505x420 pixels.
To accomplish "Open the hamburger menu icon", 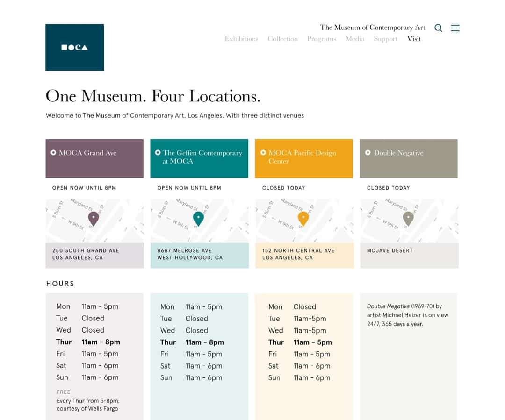I will (455, 28).
